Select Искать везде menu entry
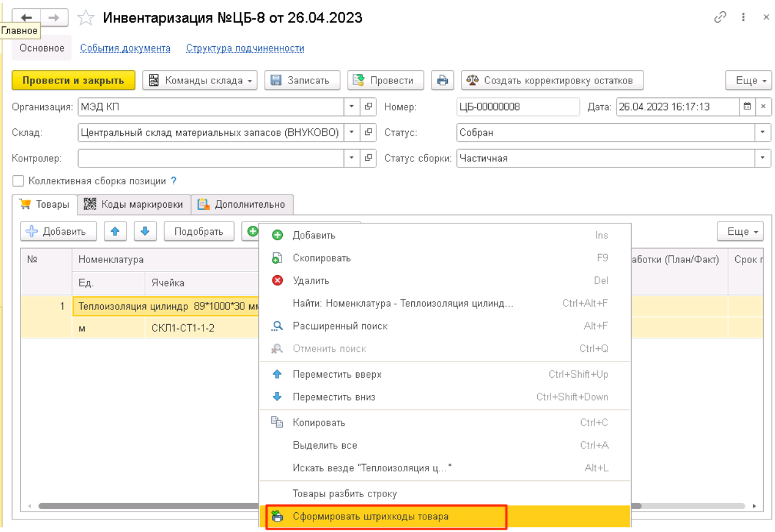Viewport: 775px width, 532px height. point(445,468)
